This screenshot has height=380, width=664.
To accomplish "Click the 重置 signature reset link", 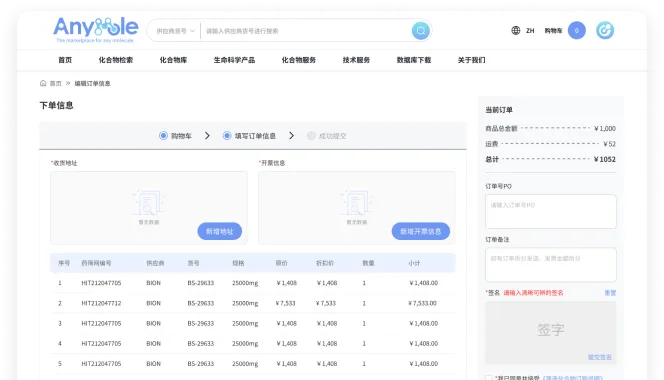I will click(x=610, y=293).
